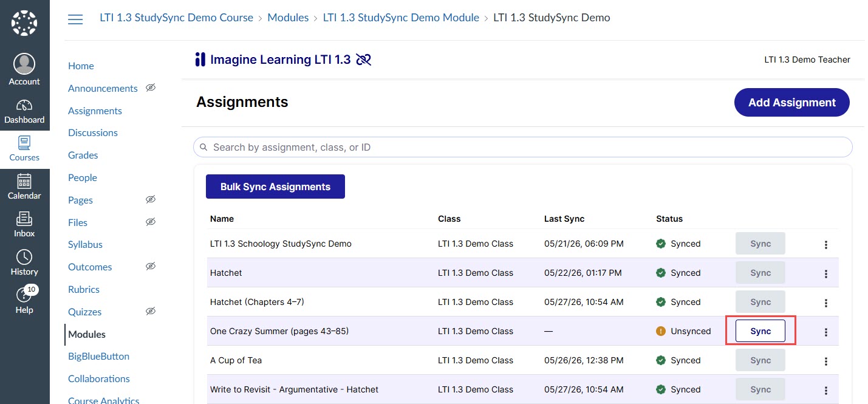Viewport: 868px width, 404px height.
Task: Open the Canvas logo home icon
Action: pos(24,23)
